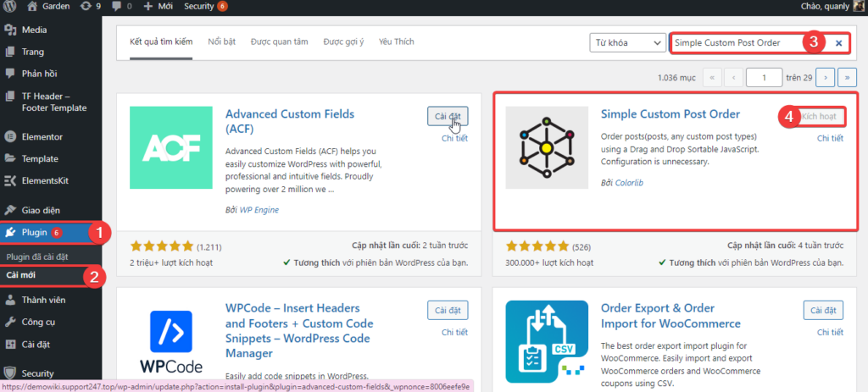Click the Công cụ wrench icon

[10, 322]
